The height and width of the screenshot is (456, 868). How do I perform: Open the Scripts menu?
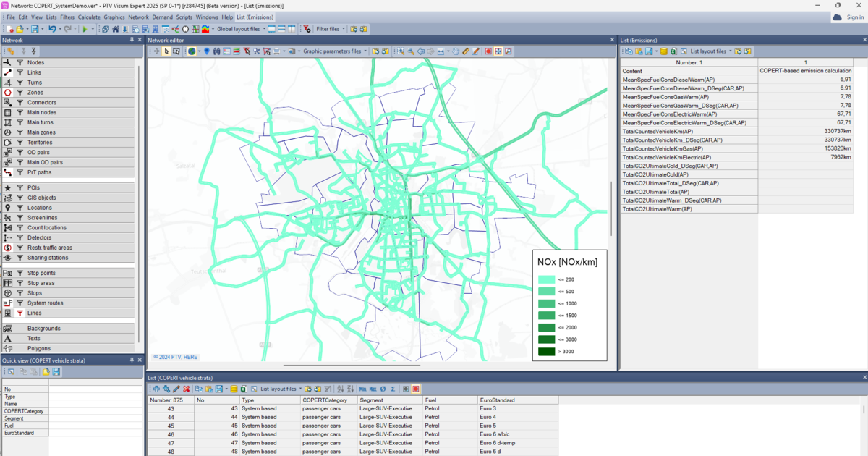pos(184,17)
